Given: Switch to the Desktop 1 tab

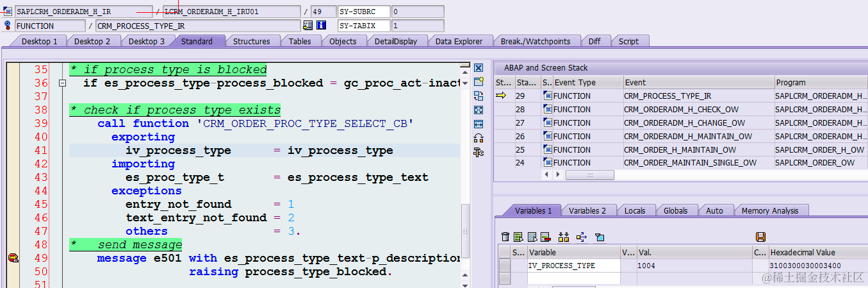Looking at the screenshot, I should click(x=40, y=41).
